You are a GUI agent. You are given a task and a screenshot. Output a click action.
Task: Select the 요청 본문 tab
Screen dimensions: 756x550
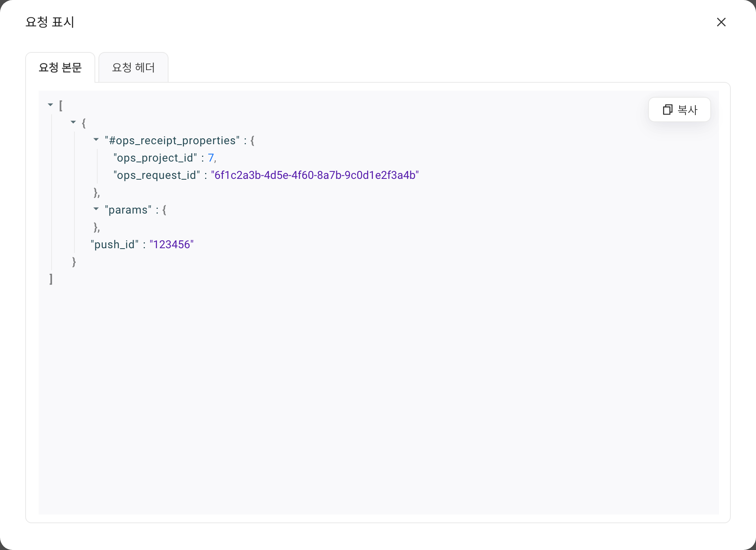(x=60, y=67)
